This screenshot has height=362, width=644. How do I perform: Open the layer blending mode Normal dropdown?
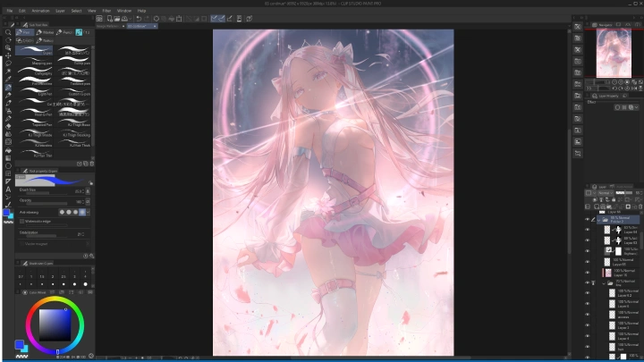click(606, 193)
